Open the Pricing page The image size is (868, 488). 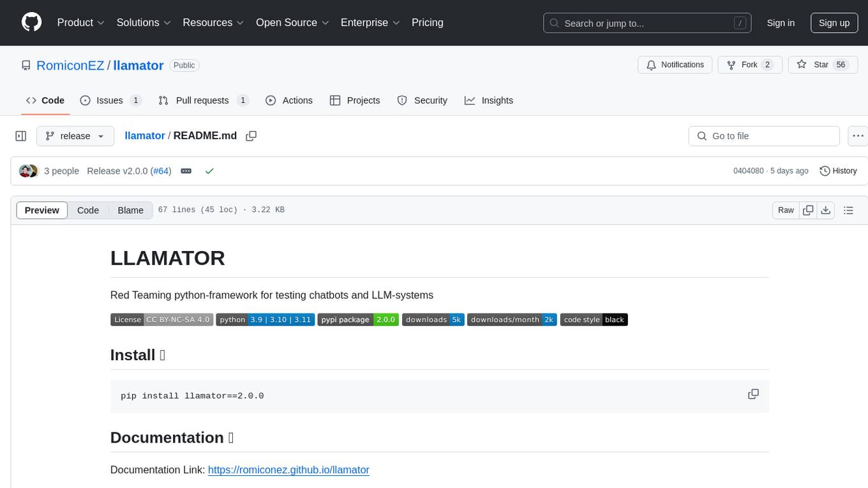point(428,22)
